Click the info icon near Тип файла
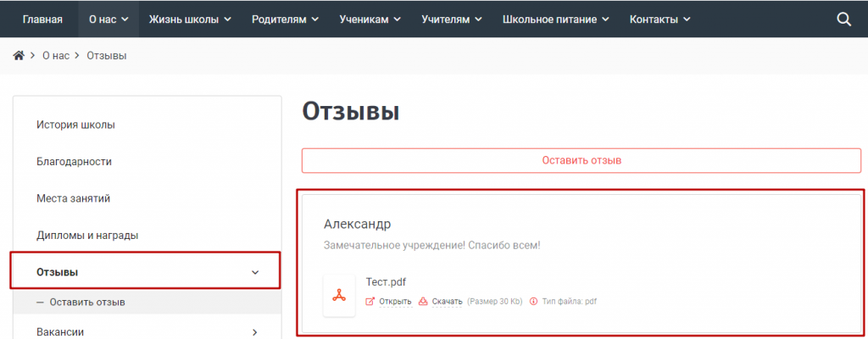Viewport: 868px width, 339px height. [533, 302]
